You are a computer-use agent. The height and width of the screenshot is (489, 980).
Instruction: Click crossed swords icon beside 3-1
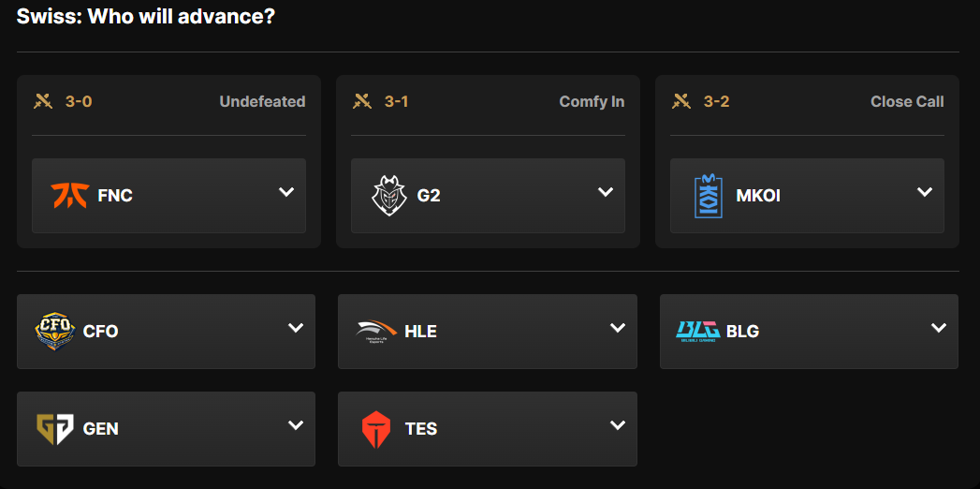[361, 101]
